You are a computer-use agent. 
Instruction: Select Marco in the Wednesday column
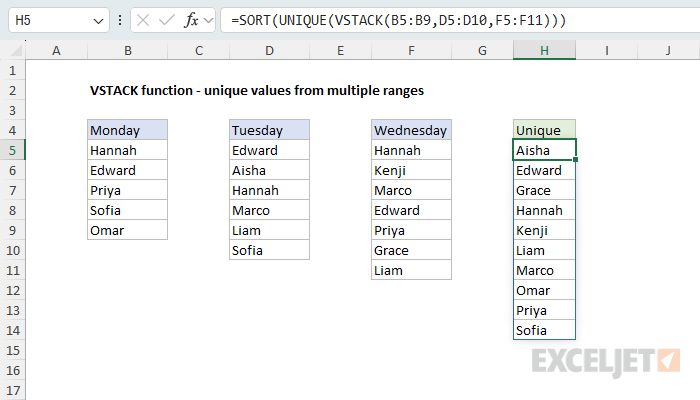point(411,191)
